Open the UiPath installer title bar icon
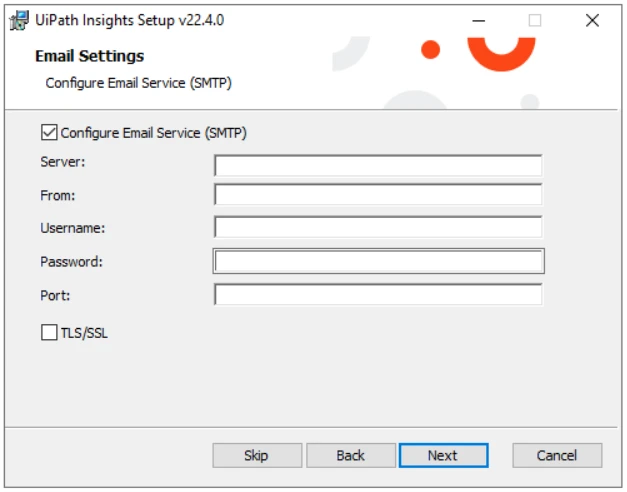The width and height of the screenshot is (627, 492). click(x=19, y=20)
